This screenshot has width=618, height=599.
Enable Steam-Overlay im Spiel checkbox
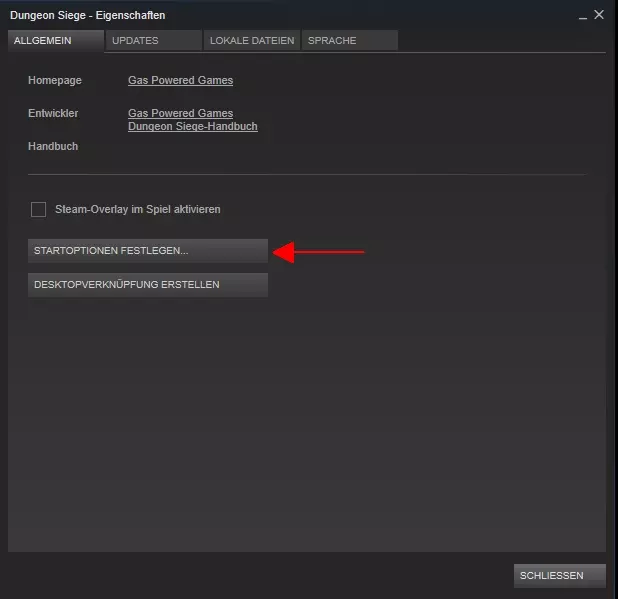pyautogui.click(x=38, y=209)
